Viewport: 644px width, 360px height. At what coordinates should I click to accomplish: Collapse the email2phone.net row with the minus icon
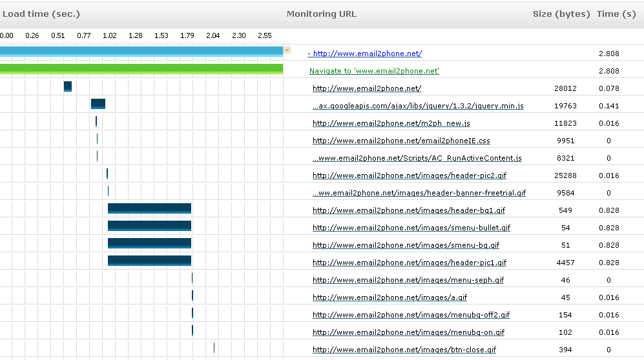pos(287,50)
